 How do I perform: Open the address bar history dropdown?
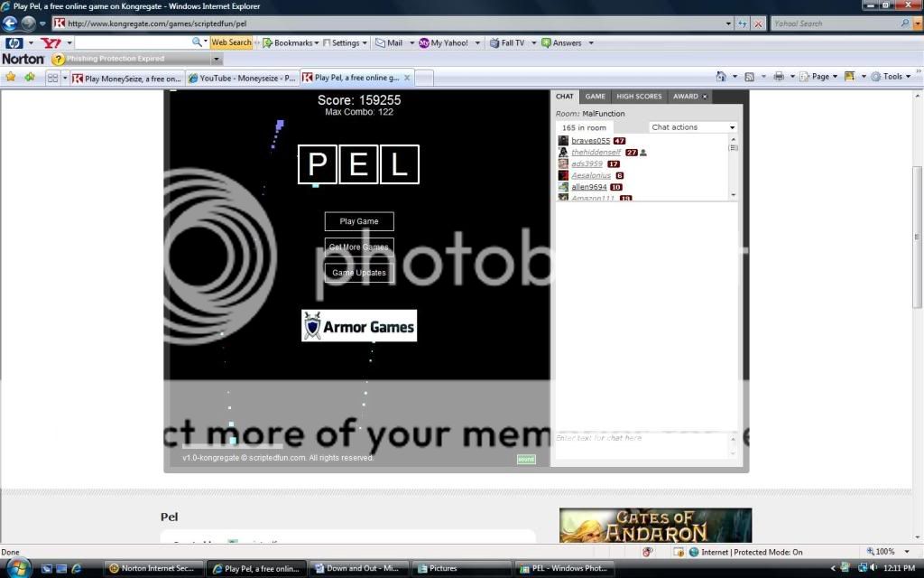728,23
